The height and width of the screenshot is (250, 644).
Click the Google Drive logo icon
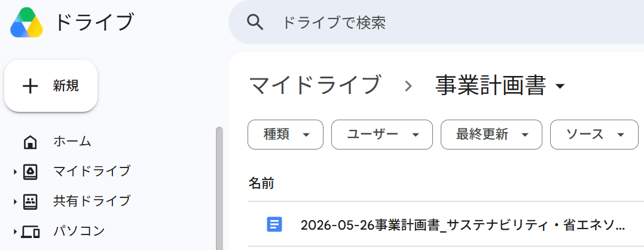tap(27, 23)
